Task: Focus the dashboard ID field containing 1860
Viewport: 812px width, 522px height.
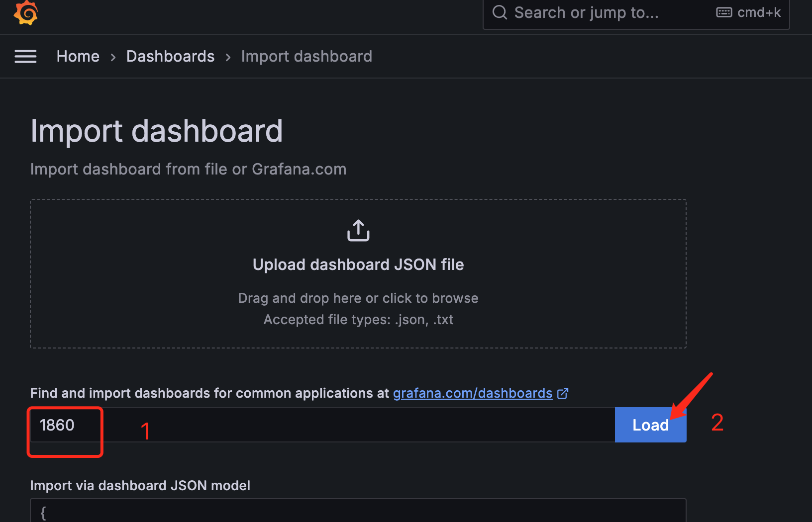Action: 322,425
